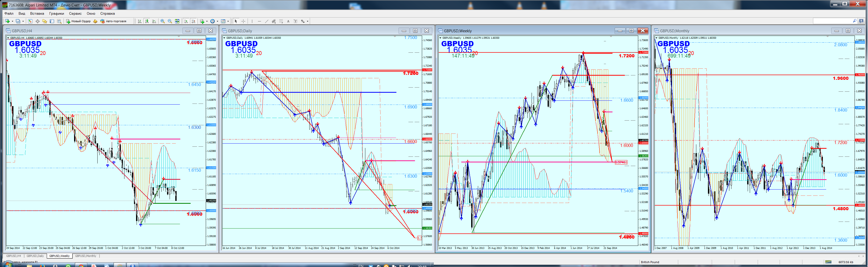The image size is (868, 267).
Task: Open the Справка menu
Action: tap(107, 13)
